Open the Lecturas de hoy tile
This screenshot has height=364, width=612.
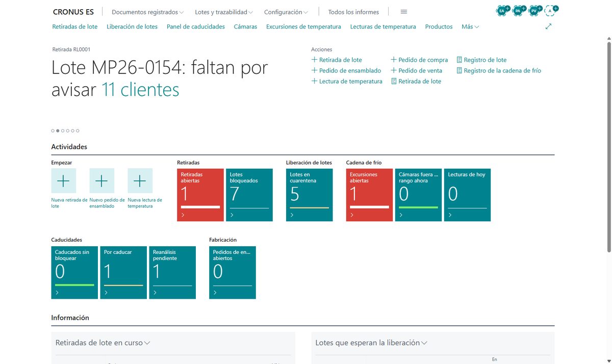(468, 195)
